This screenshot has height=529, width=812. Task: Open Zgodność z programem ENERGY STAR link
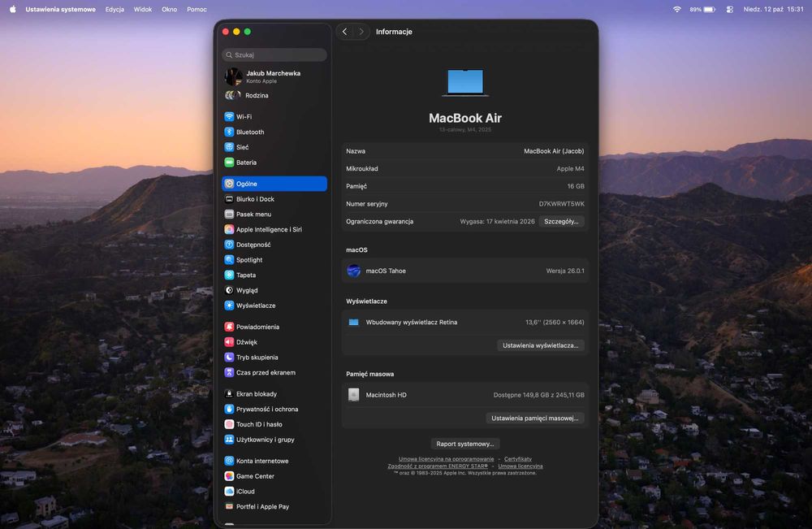click(438, 466)
